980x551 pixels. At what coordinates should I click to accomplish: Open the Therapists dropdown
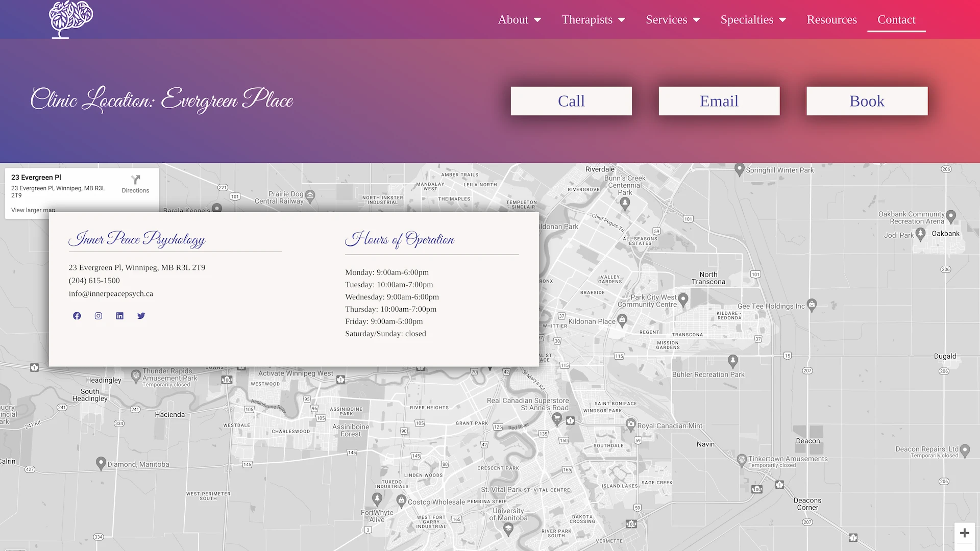click(593, 19)
